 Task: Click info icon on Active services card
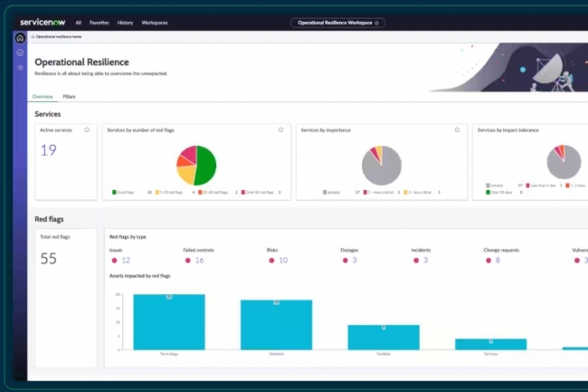(x=87, y=129)
